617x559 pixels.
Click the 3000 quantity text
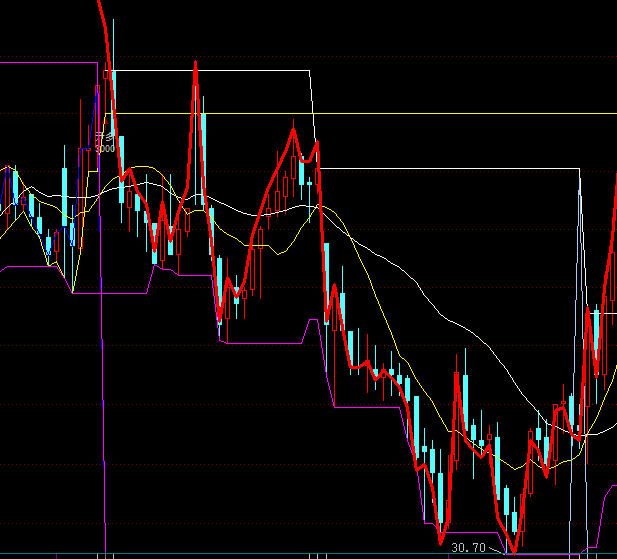point(105,149)
